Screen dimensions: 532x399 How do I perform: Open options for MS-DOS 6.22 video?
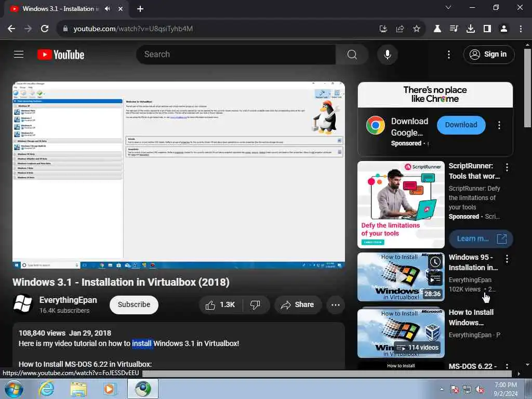(507, 366)
